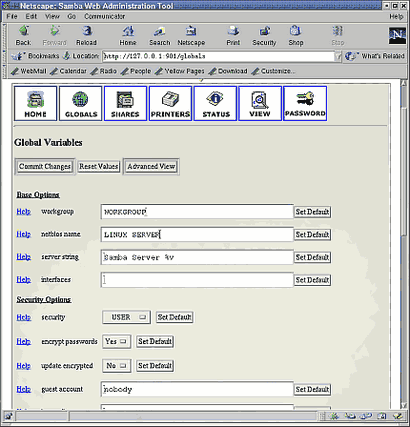Click Set Default for update encrypted

pyautogui.click(x=155, y=366)
